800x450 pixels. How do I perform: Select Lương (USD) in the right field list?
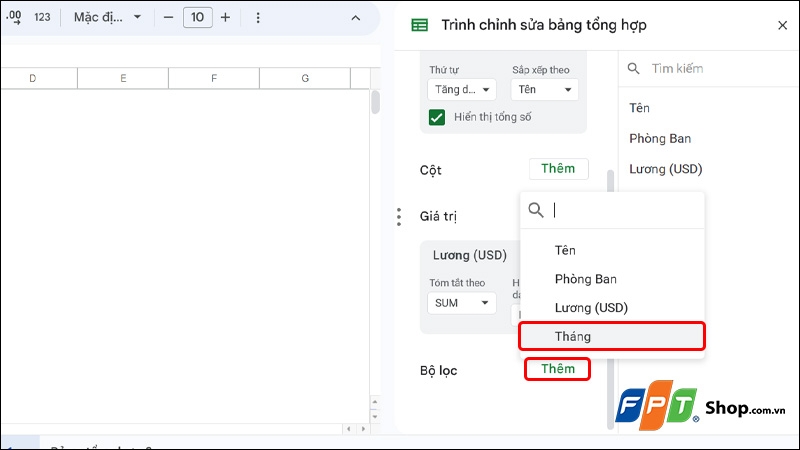pyautogui.click(x=665, y=169)
